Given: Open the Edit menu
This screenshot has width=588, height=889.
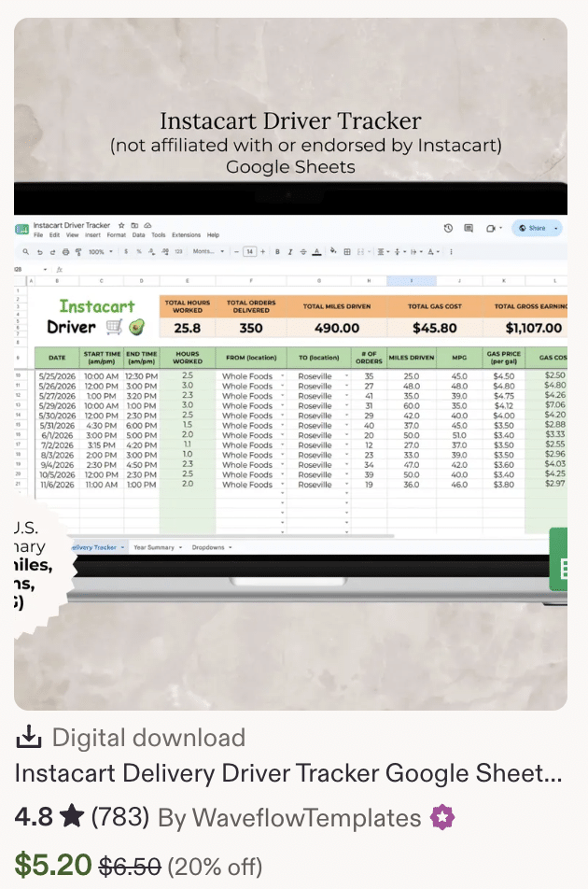Looking at the screenshot, I should (54, 234).
